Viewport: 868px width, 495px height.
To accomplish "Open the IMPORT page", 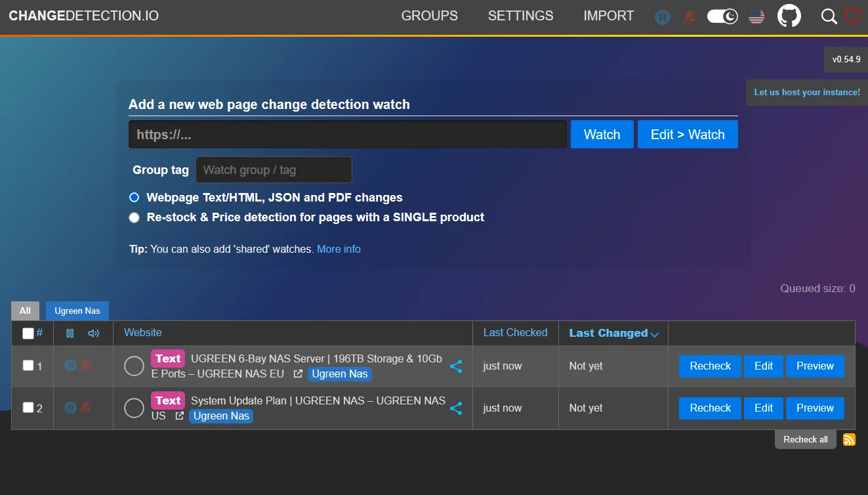I will pyautogui.click(x=609, y=16).
